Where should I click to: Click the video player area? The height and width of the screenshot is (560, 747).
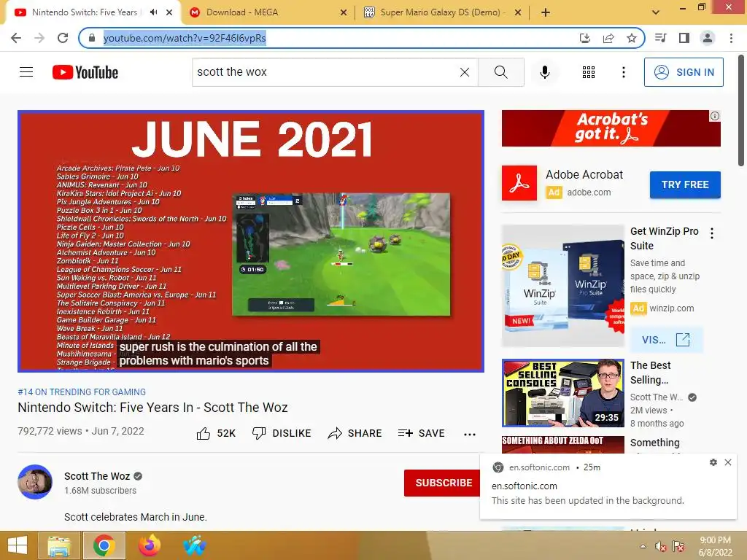[251, 241]
